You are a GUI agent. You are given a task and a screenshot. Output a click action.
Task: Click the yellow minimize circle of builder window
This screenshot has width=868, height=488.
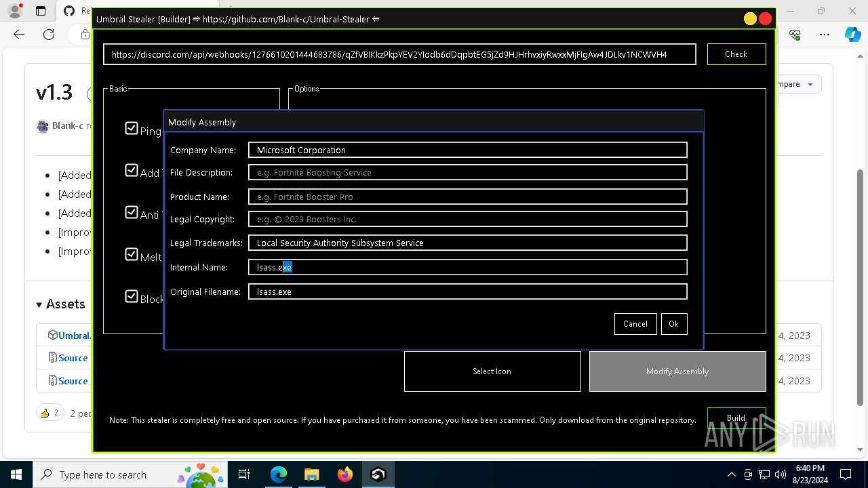point(750,19)
